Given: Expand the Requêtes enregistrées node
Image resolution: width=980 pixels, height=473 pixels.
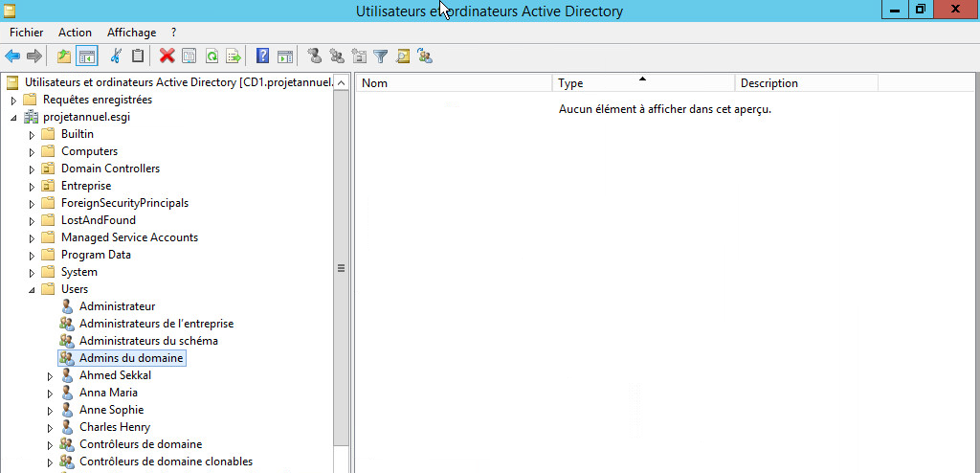Looking at the screenshot, I should [x=13, y=101].
